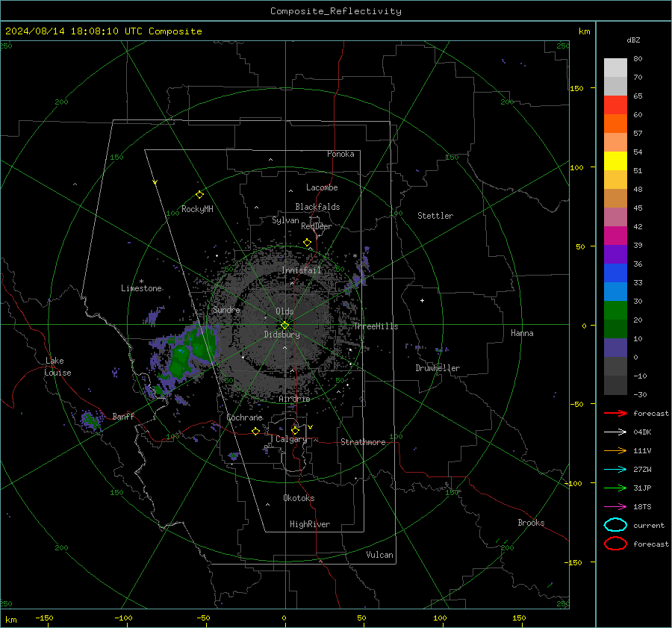Click the km unit label at top right
672x628 pixels.
[584, 31]
